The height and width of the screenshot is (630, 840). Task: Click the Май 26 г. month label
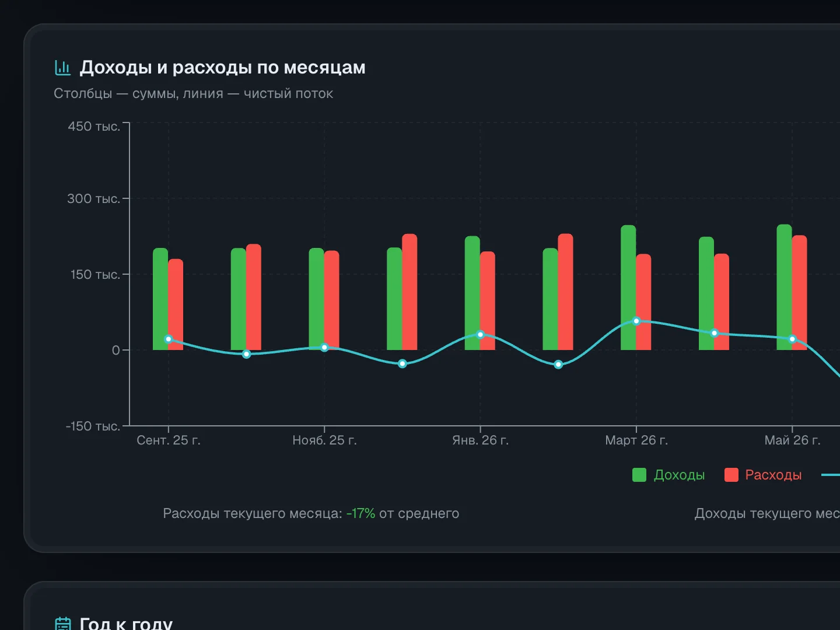coord(792,440)
